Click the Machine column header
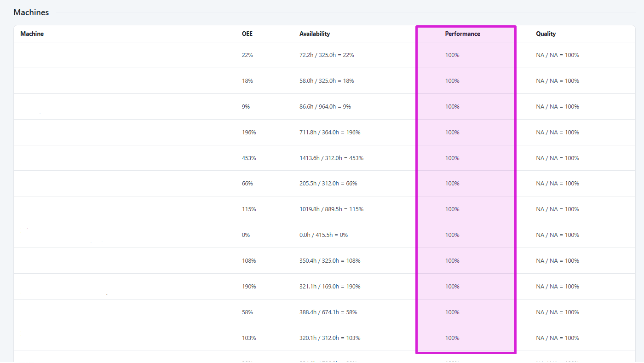The image size is (644, 363). click(x=32, y=34)
